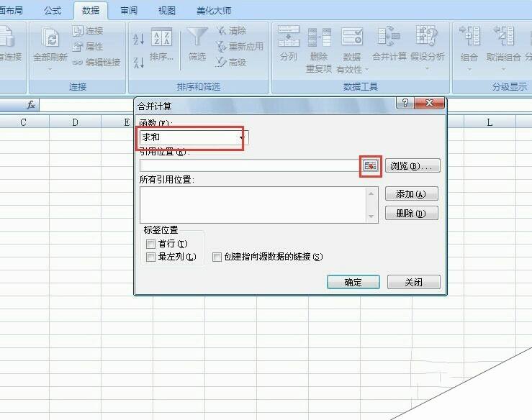
Task: Expand the 组合 dropdown arrow
Action: 469,70
